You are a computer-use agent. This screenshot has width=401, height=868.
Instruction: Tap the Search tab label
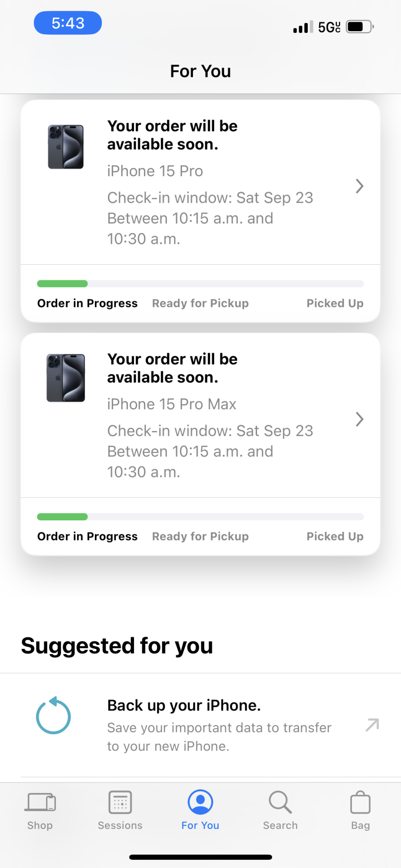click(x=280, y=825)
